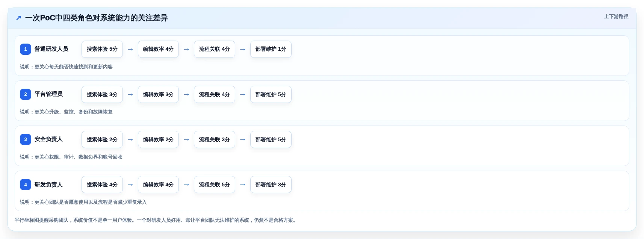Click the number 1 badge for 普通研发人员
Viewport: 644px width, 239px height.
(x=26, y=49)
